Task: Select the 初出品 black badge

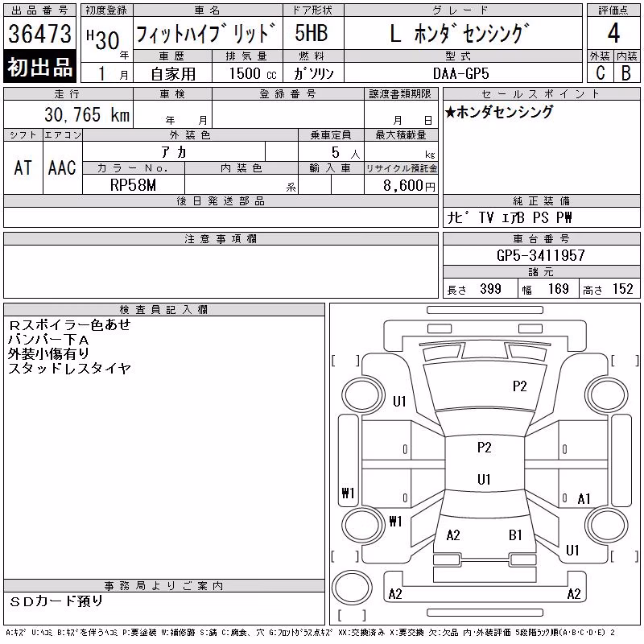Action: tap(39, 67)
